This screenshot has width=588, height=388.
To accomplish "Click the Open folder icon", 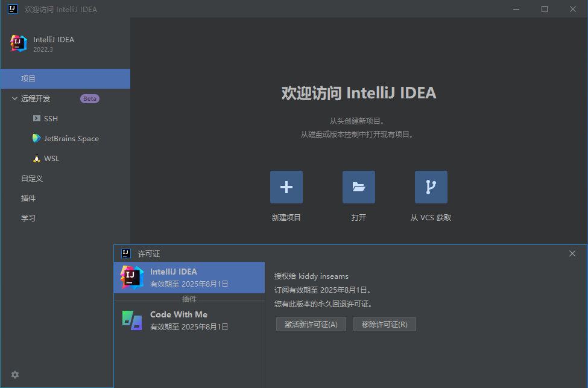I will (x=358, y=187).
